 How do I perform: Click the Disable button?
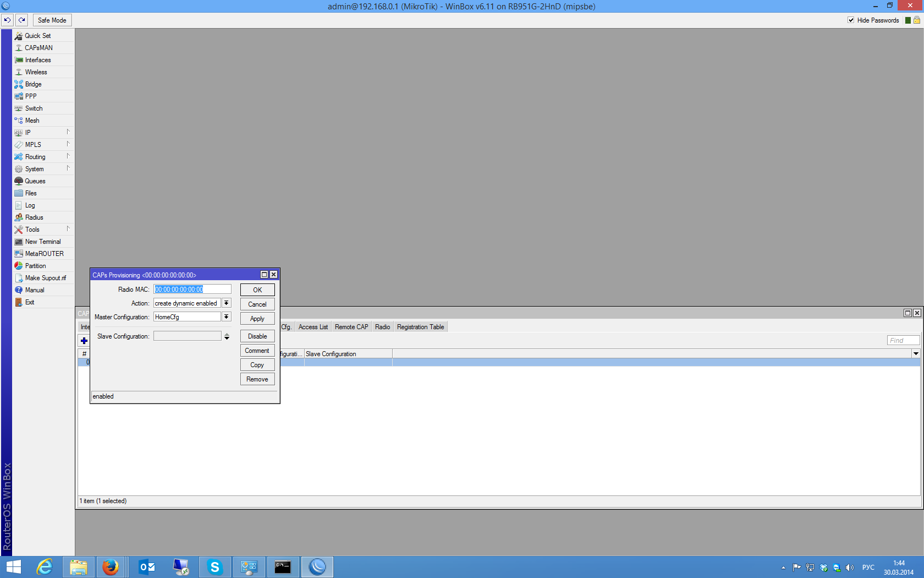[257, 336]
